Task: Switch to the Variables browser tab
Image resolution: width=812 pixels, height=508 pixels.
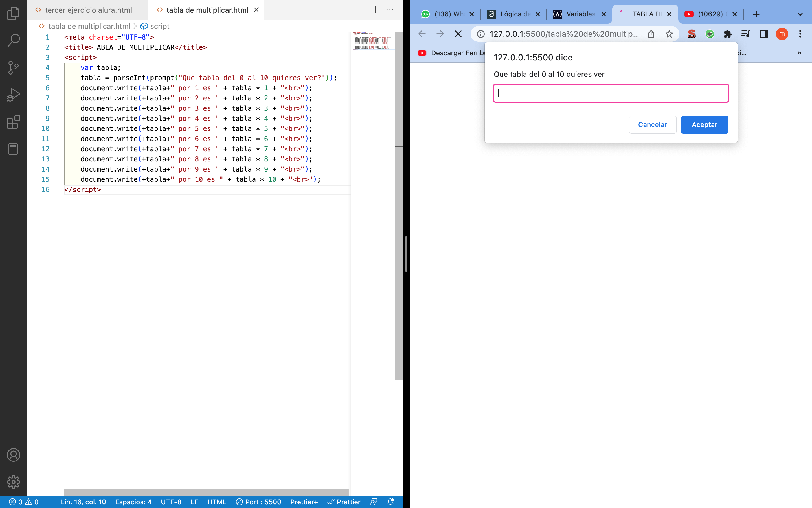Action: point(579,14)
